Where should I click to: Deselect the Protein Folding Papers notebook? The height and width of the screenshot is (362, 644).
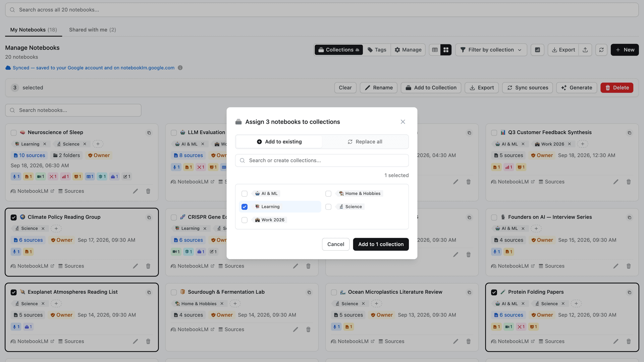click(x=494, y=292)
